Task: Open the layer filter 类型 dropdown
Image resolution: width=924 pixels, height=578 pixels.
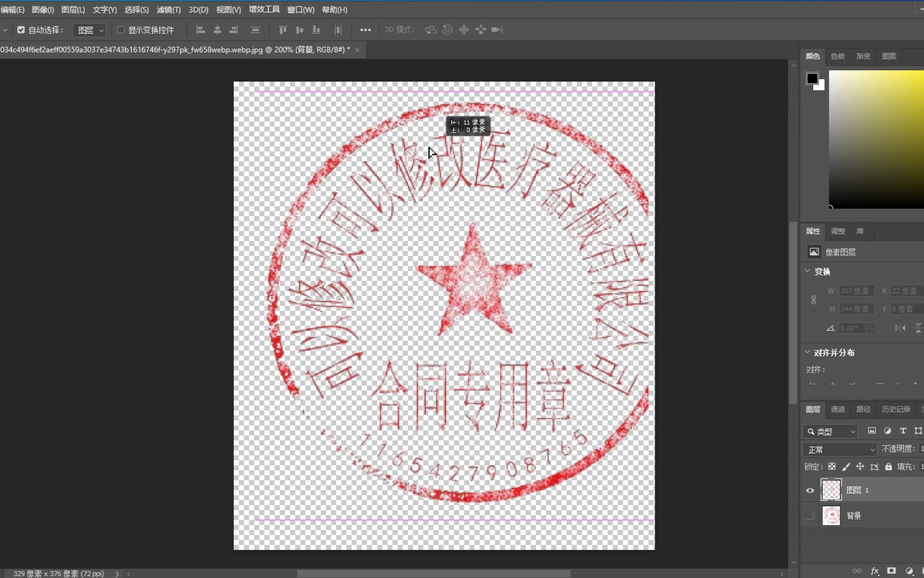Action: [830, 431]
